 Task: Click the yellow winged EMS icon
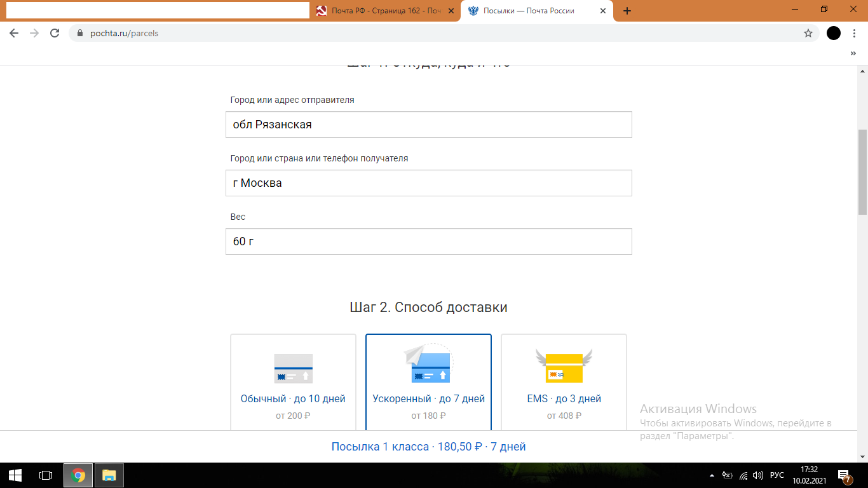(564, 366)
